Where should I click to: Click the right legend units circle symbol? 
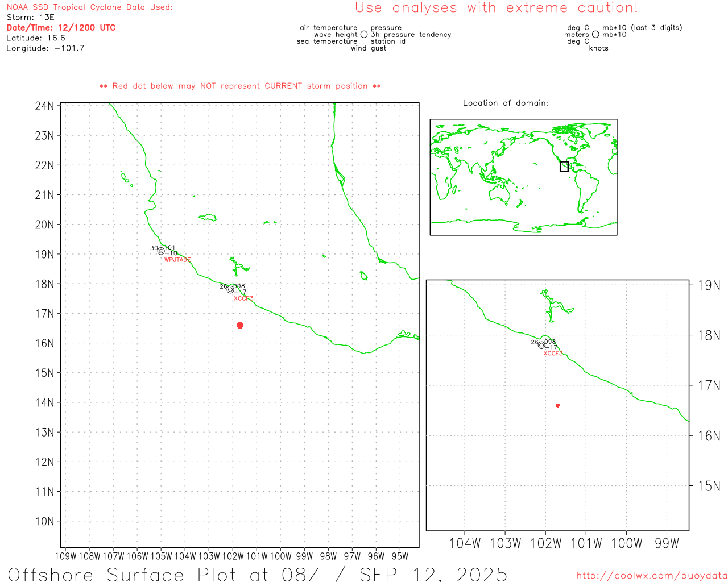click(595, 35)
